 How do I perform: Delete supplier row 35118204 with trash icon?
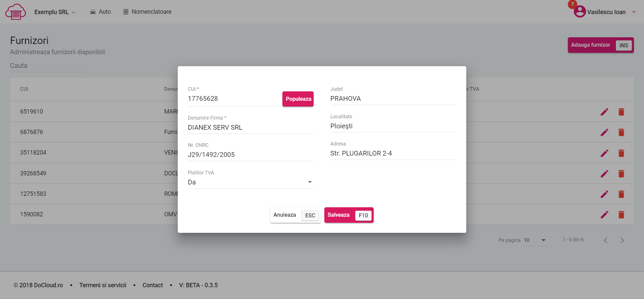tap(621, 153)
